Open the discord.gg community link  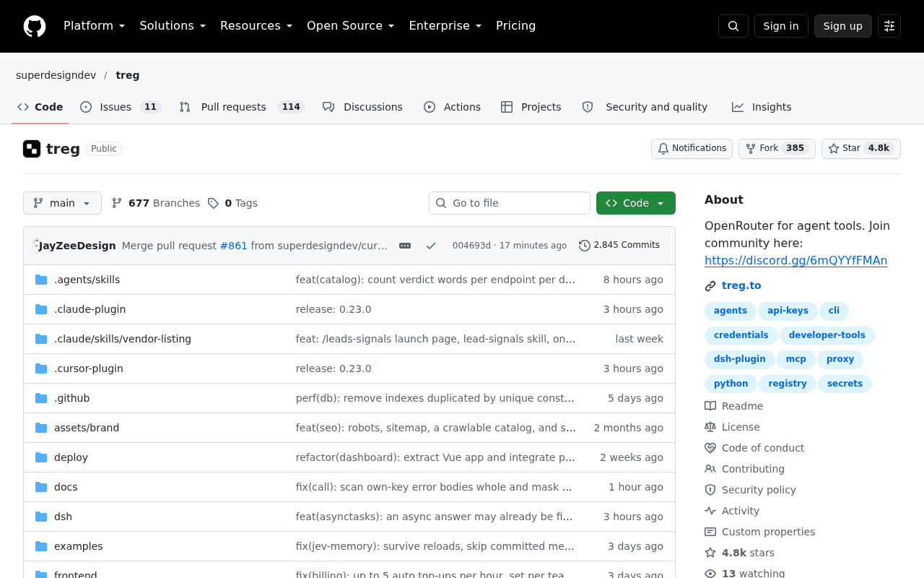pos(796,261)
